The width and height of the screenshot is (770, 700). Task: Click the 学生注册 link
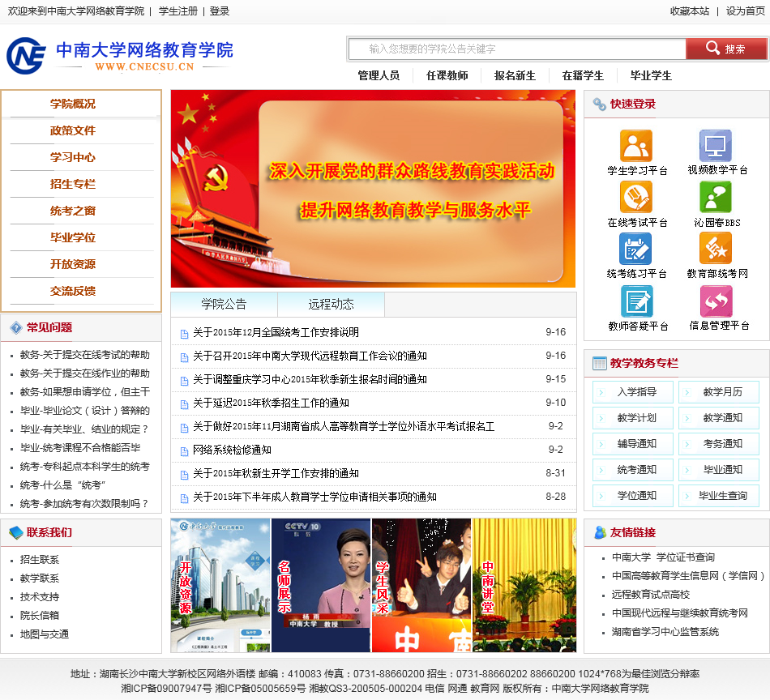point(178,11)
